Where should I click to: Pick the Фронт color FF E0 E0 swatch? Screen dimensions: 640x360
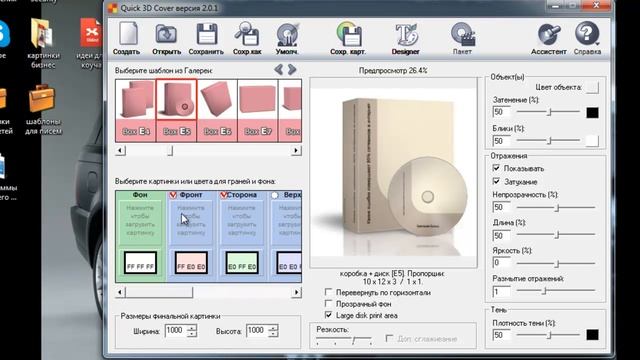[x=191, y=262]
